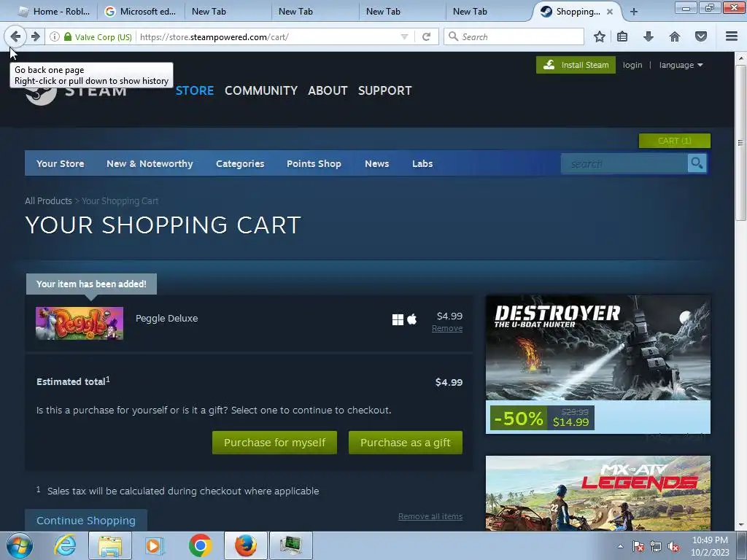Go to Firefox home page icon

tap(675, 36)
